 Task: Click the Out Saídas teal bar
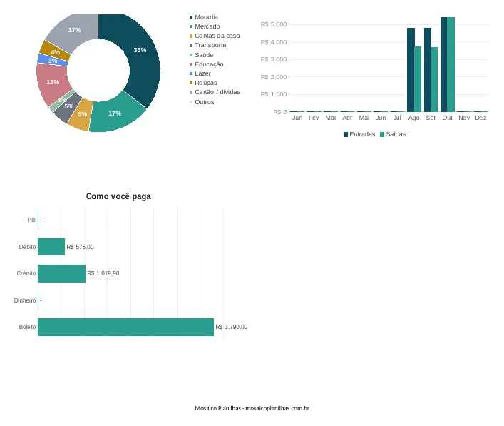[x=451, y=64]
